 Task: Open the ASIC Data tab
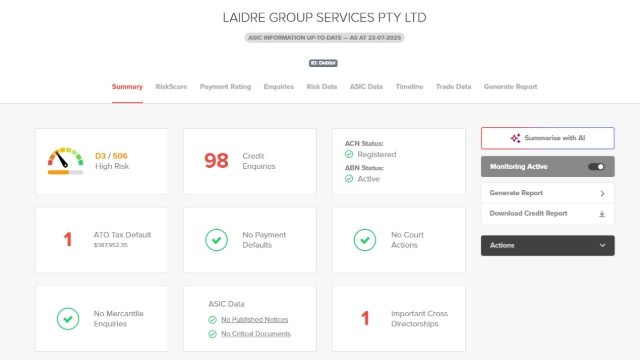366,87
